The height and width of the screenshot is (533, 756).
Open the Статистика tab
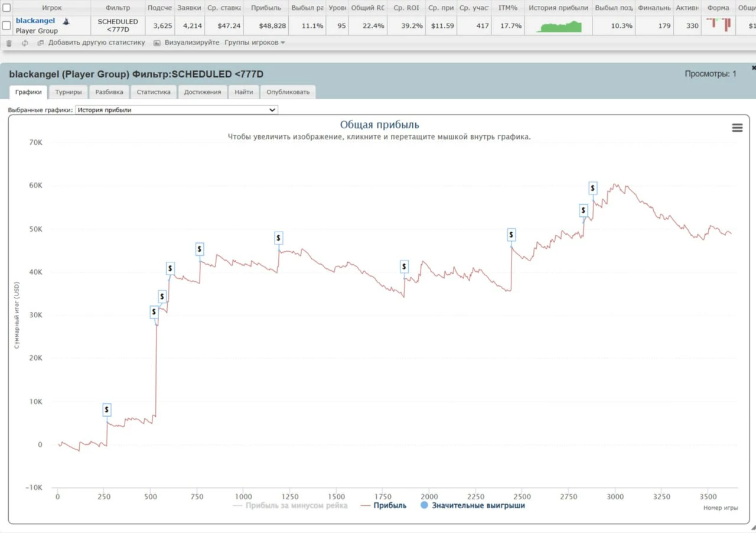pos(154,92)
